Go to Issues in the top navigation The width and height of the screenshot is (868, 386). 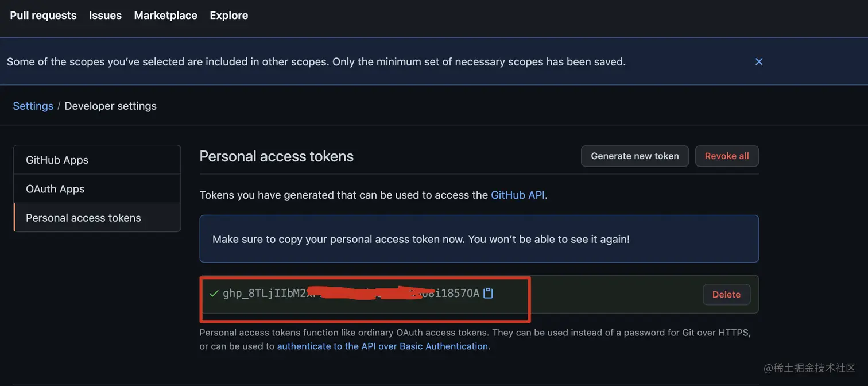(105, 16)
